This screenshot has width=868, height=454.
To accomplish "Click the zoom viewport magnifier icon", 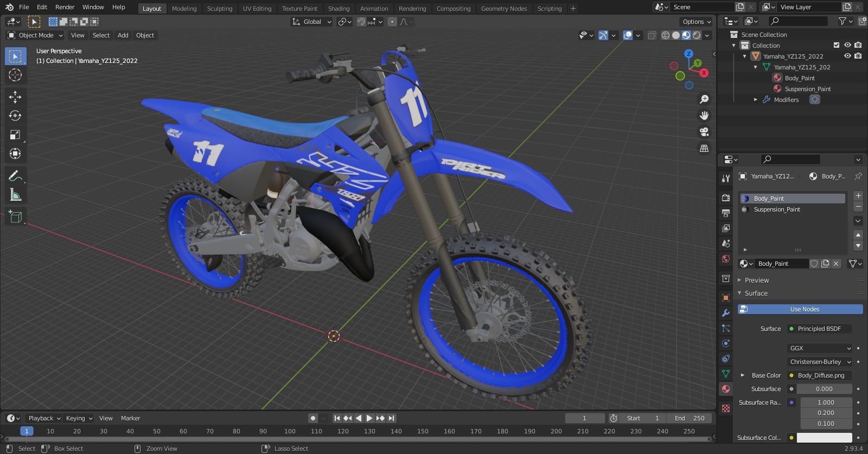I will tap(704, 99).
